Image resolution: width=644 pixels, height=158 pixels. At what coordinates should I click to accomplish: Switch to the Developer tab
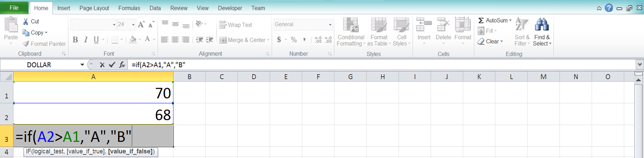[230, 8]
